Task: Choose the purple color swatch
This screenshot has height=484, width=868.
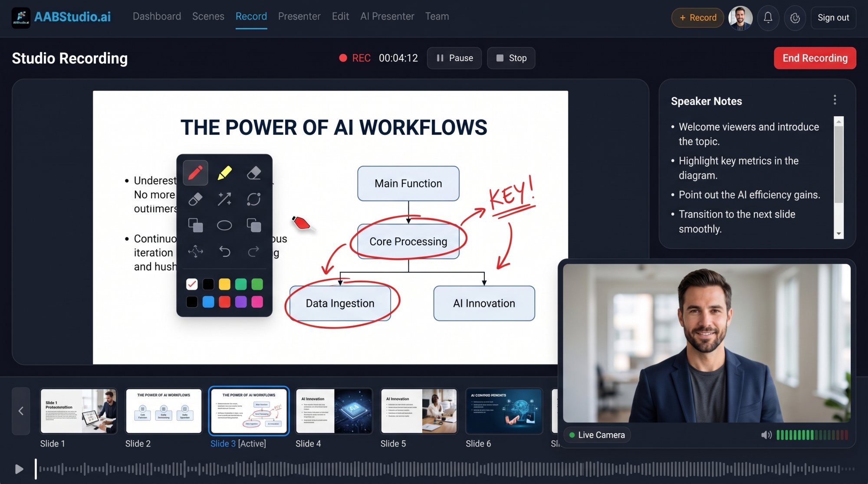Action: click(241, 302)
